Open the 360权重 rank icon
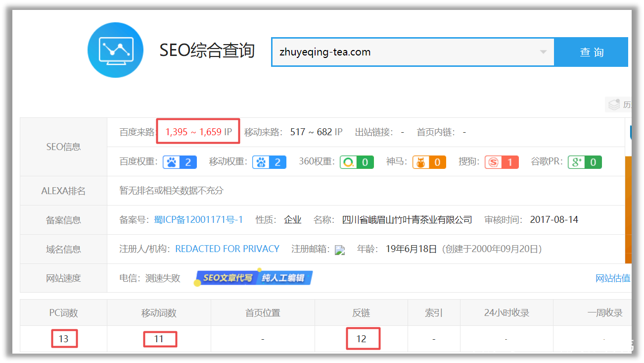 pyautogui.click(x=348, y=162)
